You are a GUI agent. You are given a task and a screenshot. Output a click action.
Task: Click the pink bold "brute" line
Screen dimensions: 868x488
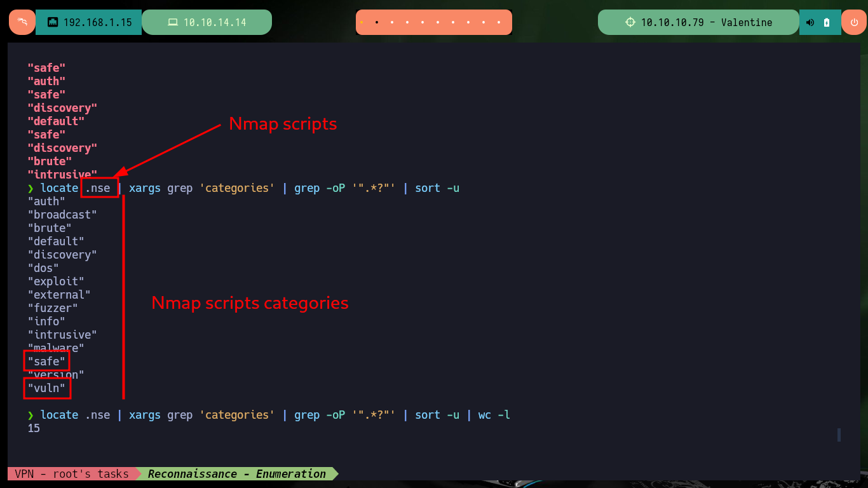click(50, 161)
